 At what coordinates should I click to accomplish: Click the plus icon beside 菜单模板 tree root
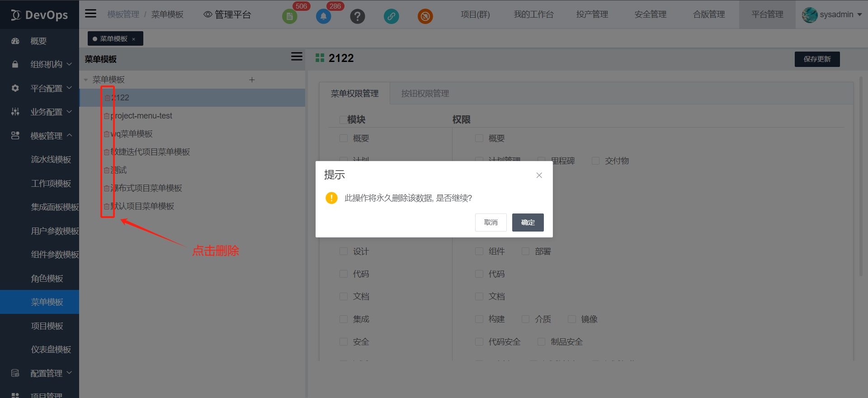(252, 80)
